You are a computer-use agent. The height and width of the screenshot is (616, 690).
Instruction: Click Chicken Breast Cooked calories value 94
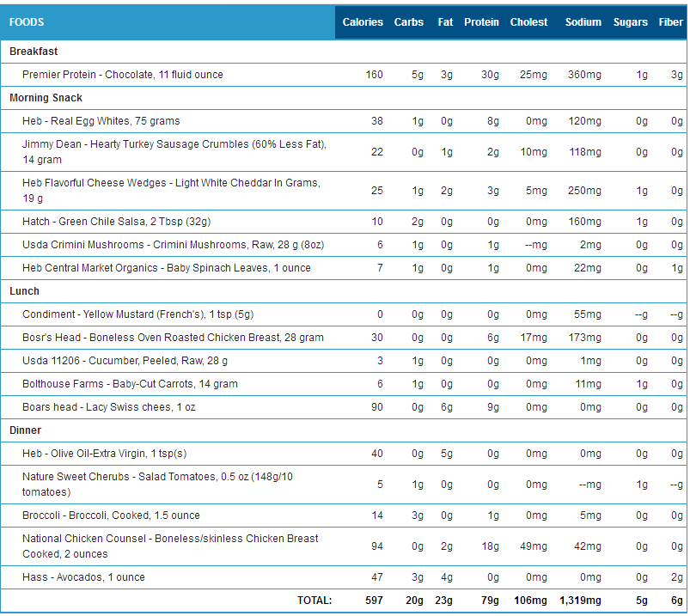(376, 546)
